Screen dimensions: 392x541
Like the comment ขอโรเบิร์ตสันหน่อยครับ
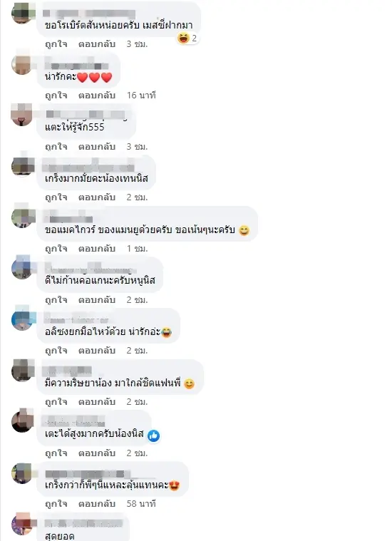coord(56,44)
